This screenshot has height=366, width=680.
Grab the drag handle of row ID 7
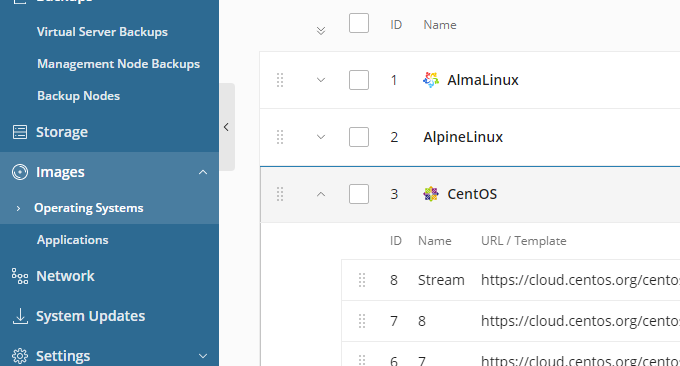[x=362, y=321]
